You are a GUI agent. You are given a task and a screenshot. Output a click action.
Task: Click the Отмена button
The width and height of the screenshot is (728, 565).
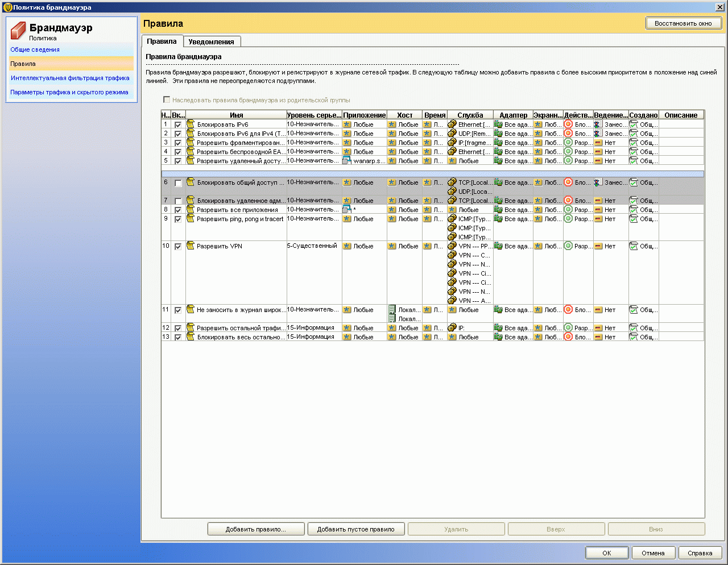(x=653, y=553)
